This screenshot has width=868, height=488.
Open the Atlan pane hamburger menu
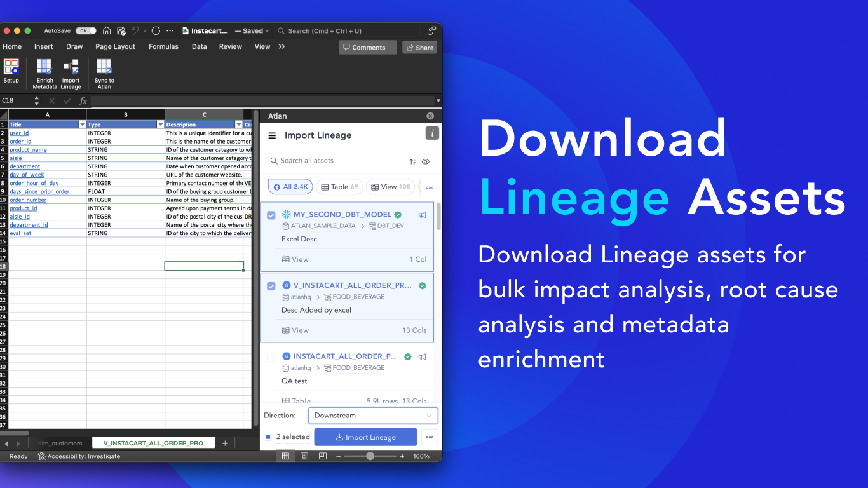click(x=272, y=135)
